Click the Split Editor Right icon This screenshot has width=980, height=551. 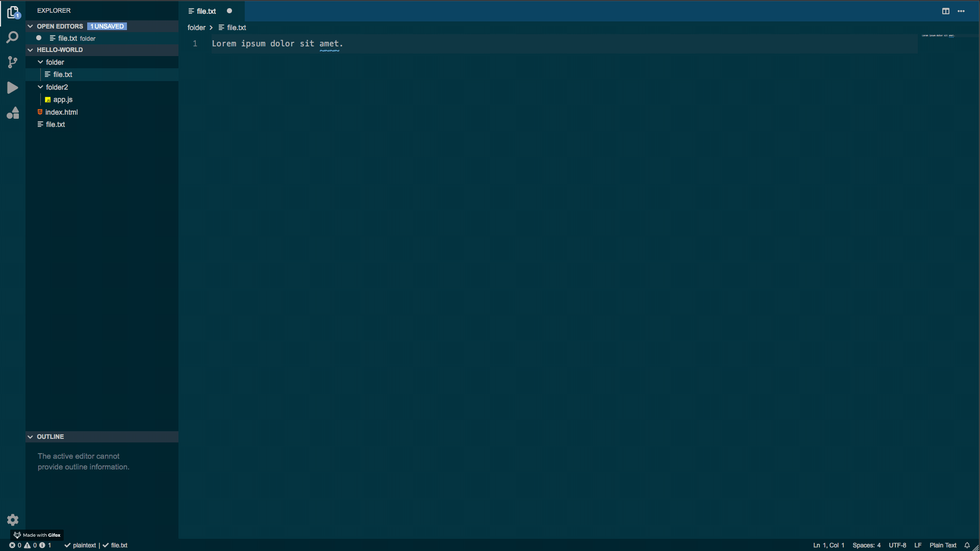point(946,11)
